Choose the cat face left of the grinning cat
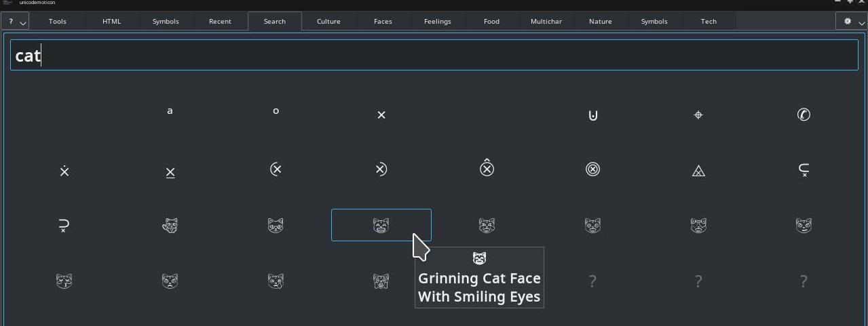This screenshot has width=868, height=326. point(276,225)
